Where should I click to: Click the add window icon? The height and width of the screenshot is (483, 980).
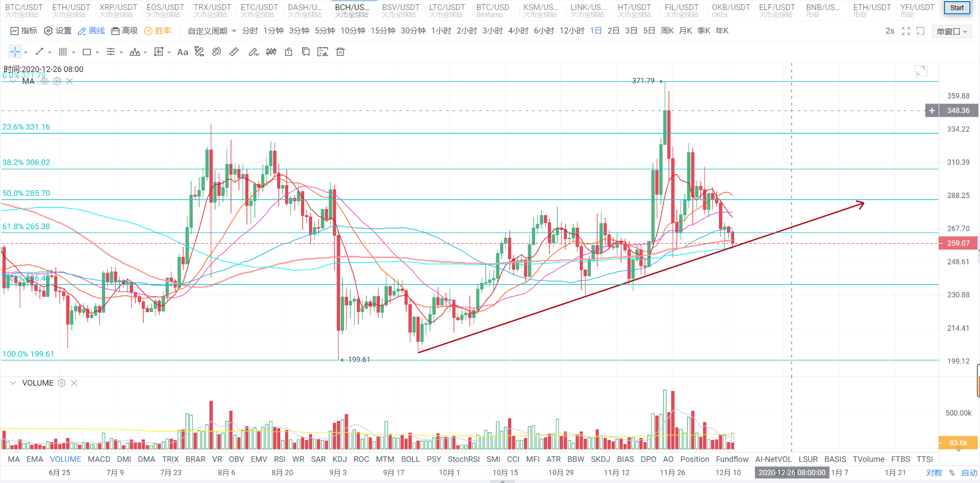coord(920,31)
